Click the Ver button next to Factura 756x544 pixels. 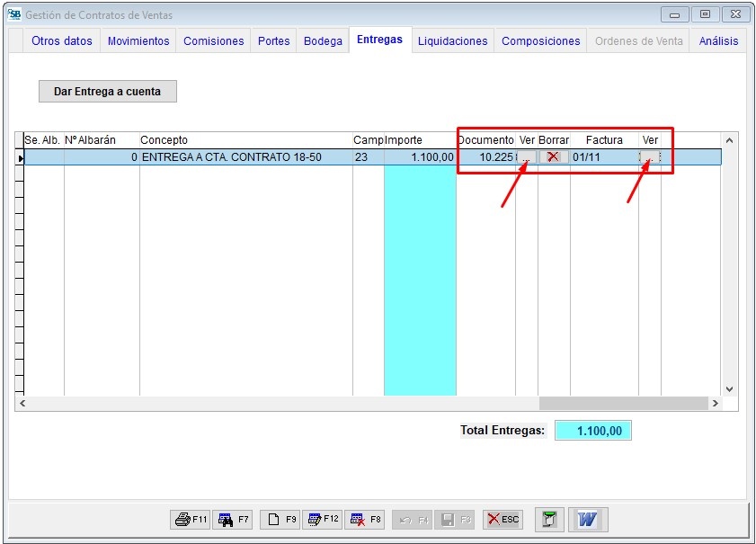click(x=649, y=157)
